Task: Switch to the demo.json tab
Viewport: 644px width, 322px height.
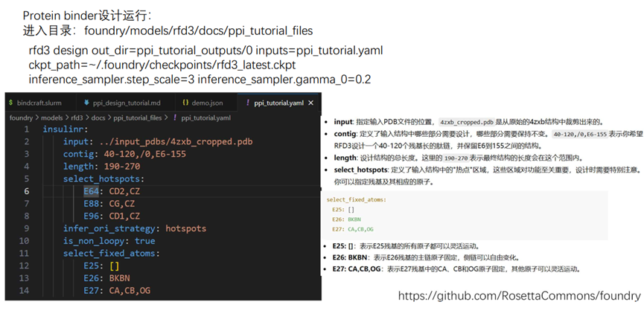Action: 206,103
